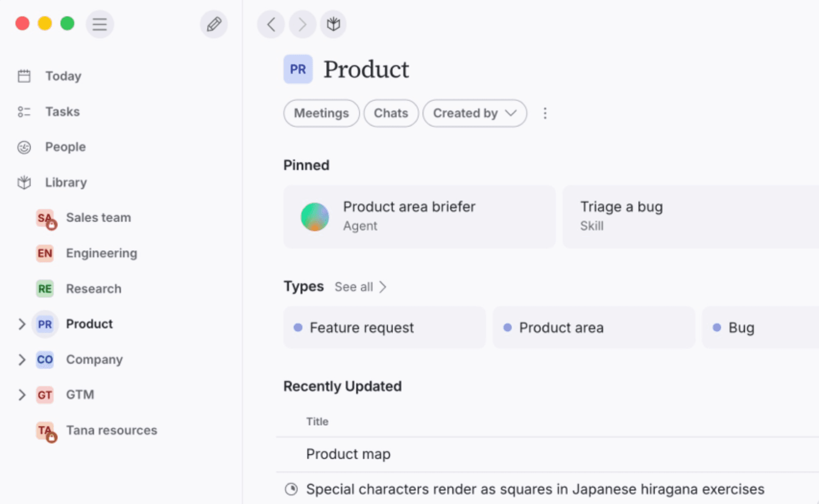Click the Product area briefer agent avatar
819x504 pixels.
[x=315, y=217]
